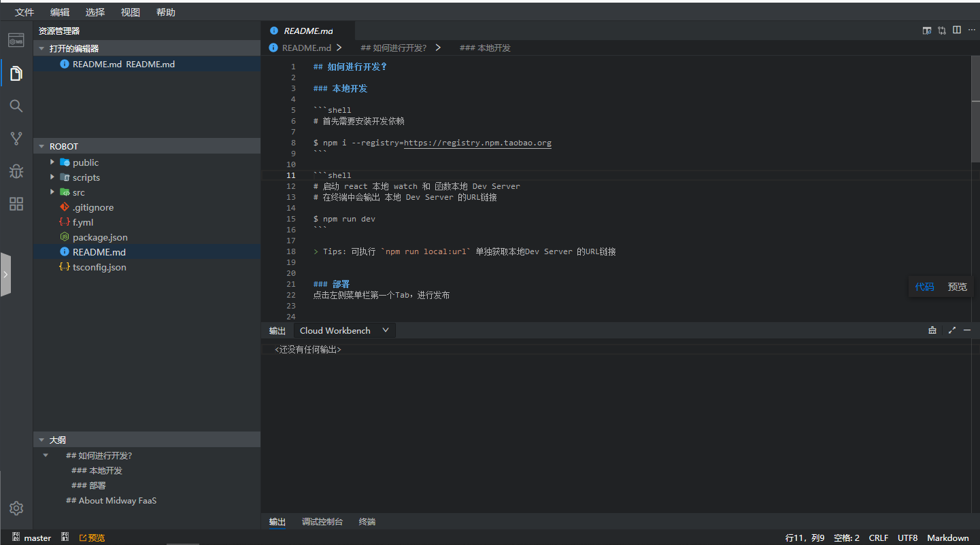This screenshot has height=545, width=980.
Task: Switch to the 调试控制台 tab
Action: click(x=322, y=522)
